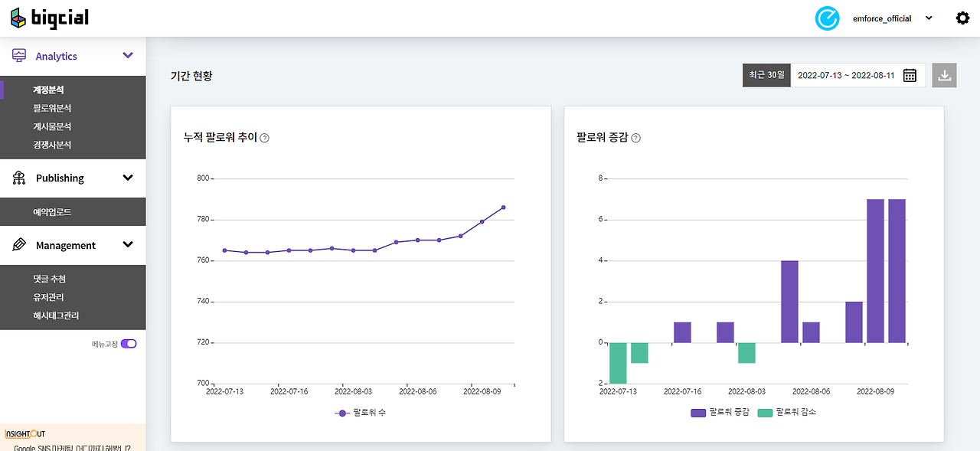The width and height of the screenshot is (980, 451).
Task: Collapse the Publishing section chevron
Action: point(128,178)
